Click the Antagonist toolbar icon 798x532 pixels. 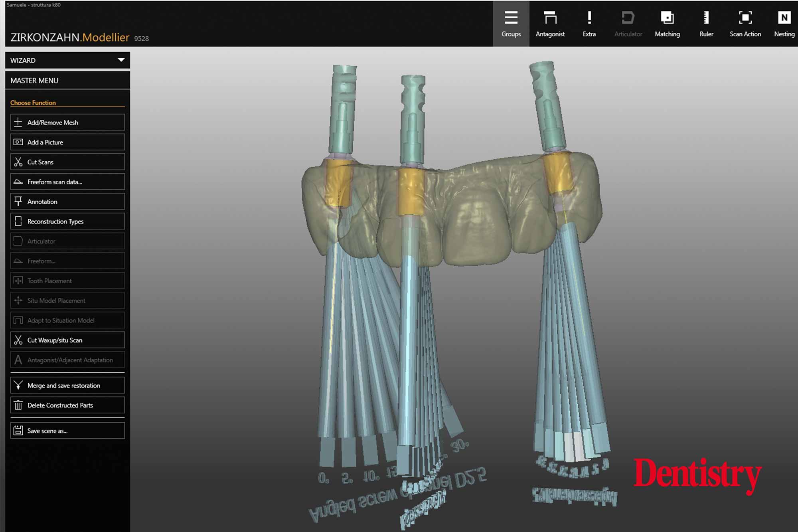coord(550,18)
